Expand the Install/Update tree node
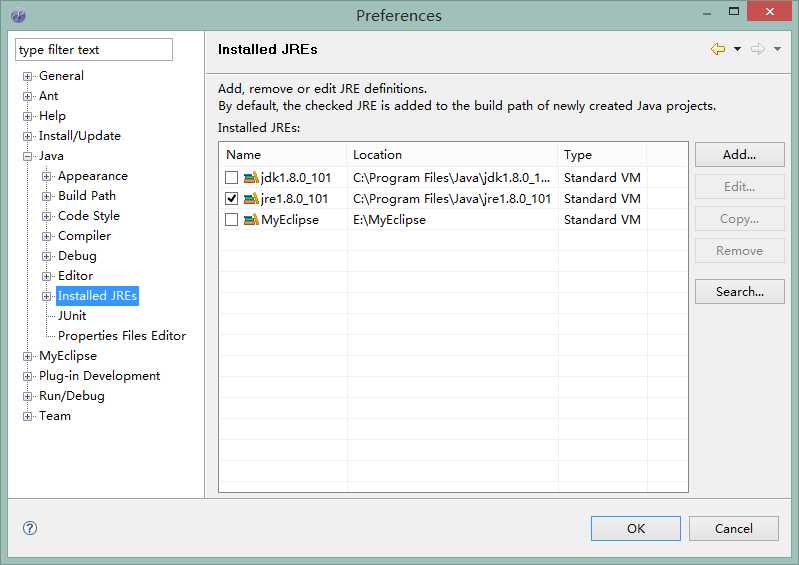 (28, 137)
